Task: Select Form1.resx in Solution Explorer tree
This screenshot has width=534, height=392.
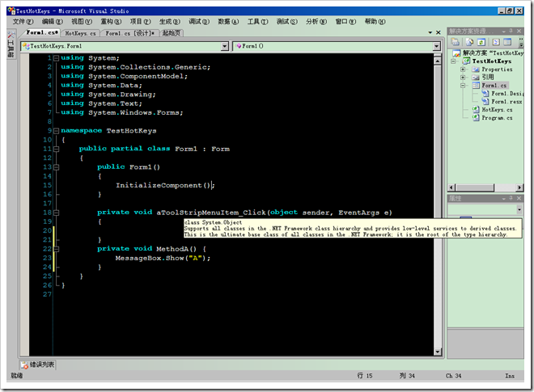Action: coord(506,101)
